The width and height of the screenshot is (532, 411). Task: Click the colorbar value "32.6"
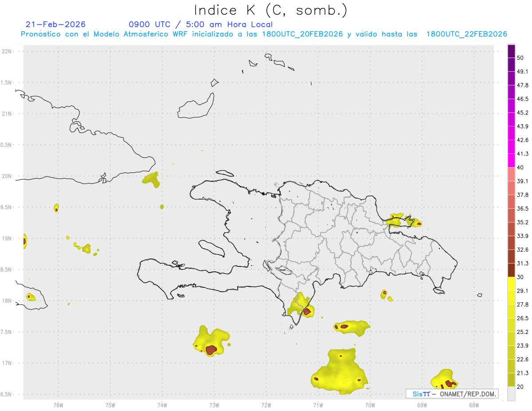523,250
